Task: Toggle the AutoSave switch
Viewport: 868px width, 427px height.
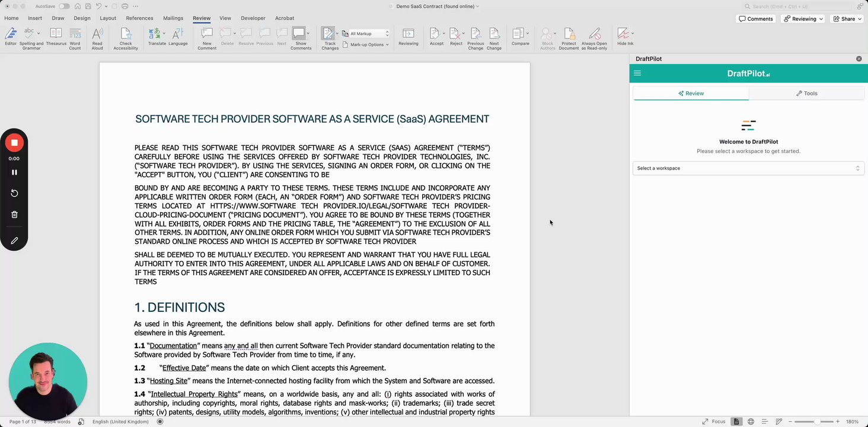Action: coord(63,6)
